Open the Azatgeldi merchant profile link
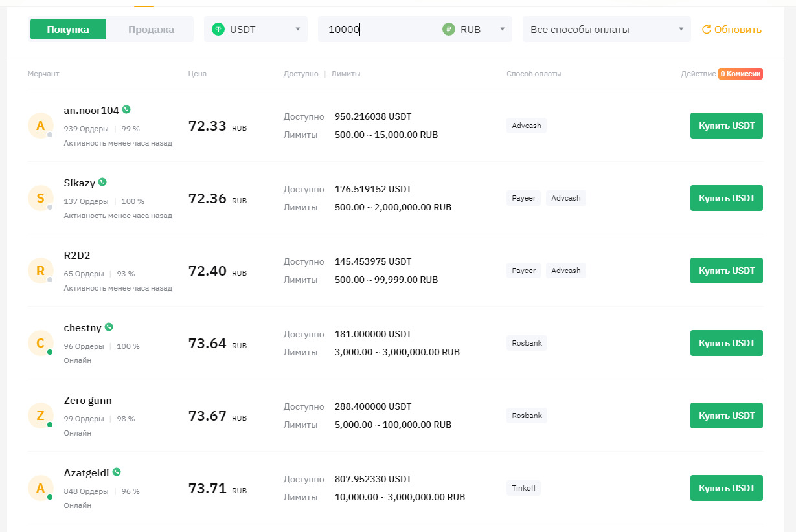 [86, 472]
